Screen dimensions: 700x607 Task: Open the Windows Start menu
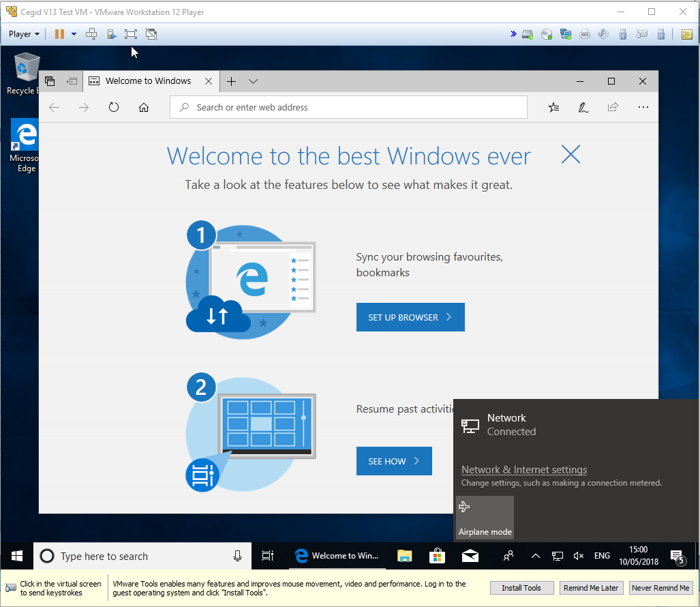(17, 556)
